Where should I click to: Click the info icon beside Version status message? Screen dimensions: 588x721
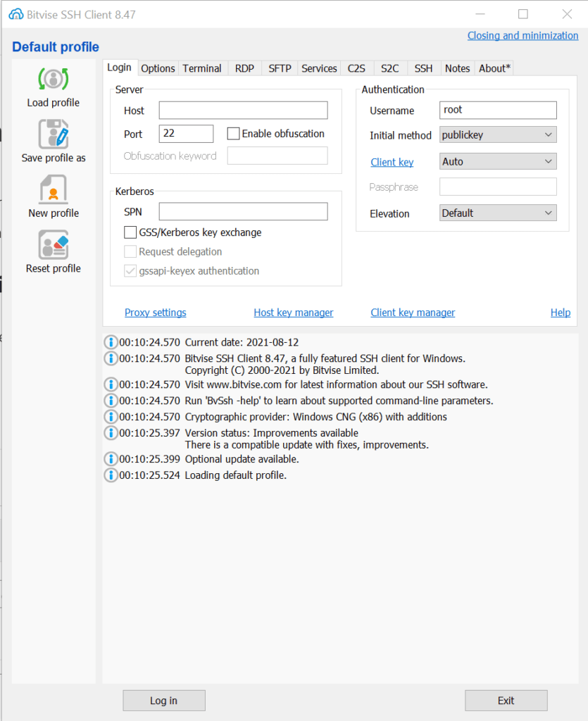tap(111, 433)
